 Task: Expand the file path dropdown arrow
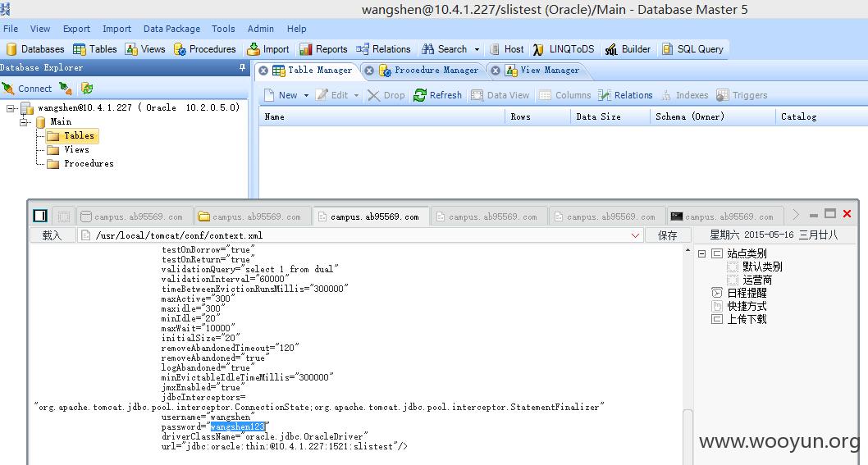(635, 236)
